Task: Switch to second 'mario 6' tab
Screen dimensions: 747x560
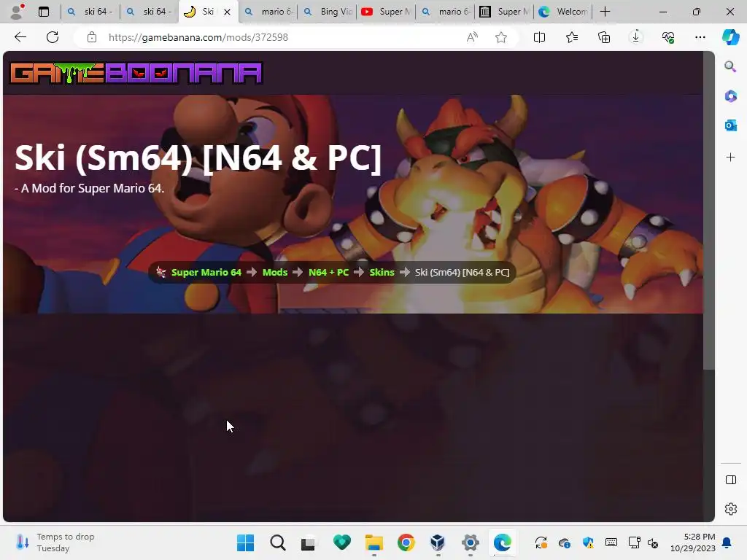Action: point(445,12)
